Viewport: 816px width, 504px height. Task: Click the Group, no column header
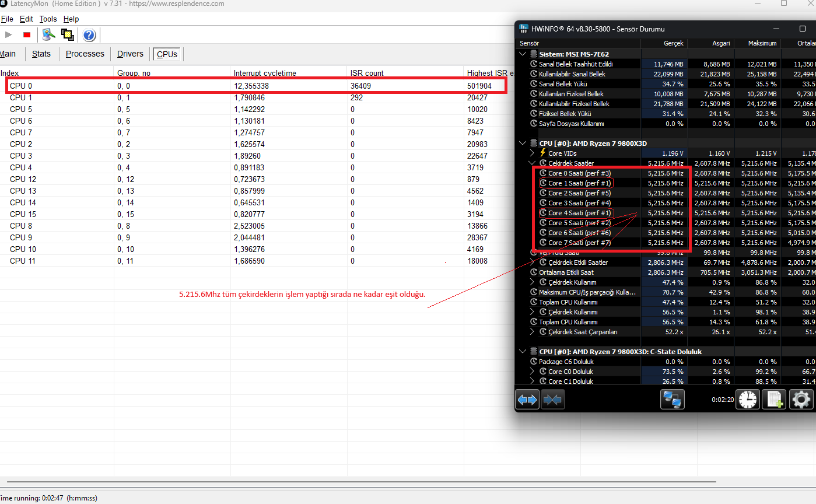[x=172, y=73]
